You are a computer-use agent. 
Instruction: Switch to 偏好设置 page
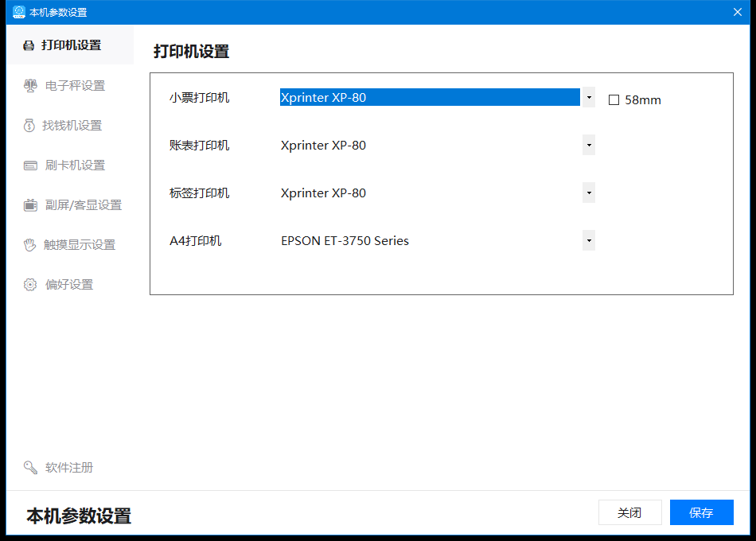click(70, 285)
